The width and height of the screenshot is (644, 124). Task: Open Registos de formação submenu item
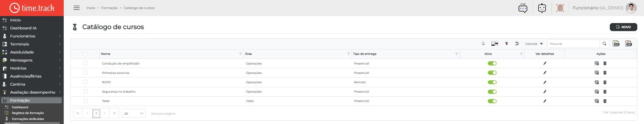click(x=28, y=113)
